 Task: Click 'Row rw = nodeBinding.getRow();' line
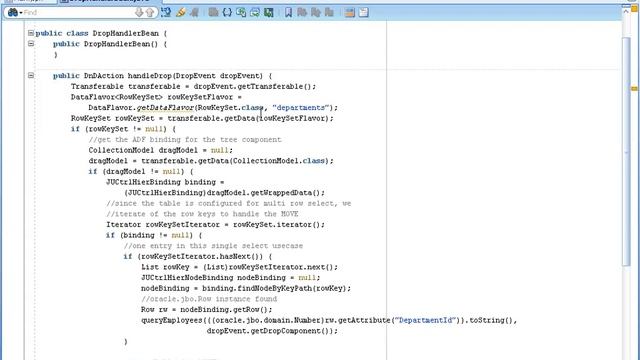207,309
